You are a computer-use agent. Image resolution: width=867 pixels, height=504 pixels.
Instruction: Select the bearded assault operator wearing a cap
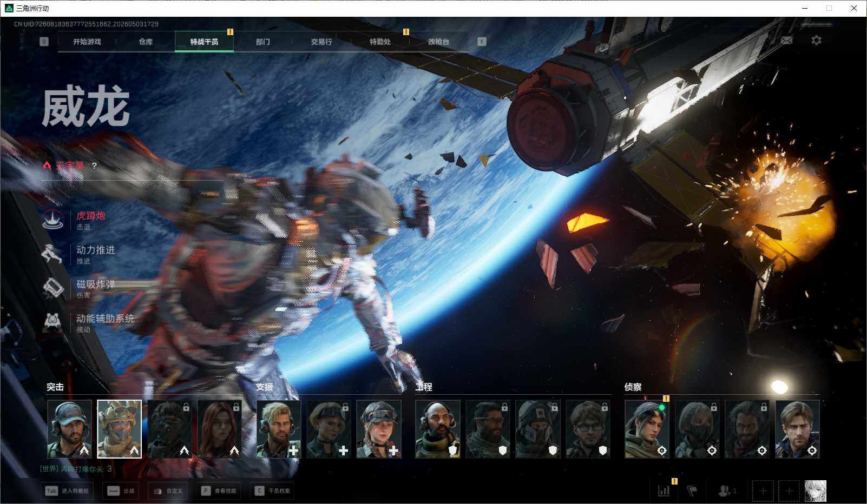point(69,429)
